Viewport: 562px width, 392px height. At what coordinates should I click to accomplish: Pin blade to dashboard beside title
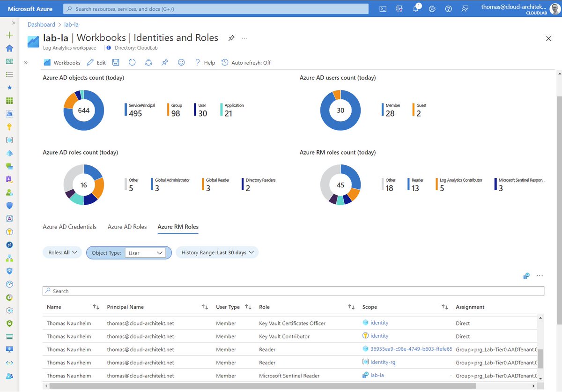click(231, 38)
